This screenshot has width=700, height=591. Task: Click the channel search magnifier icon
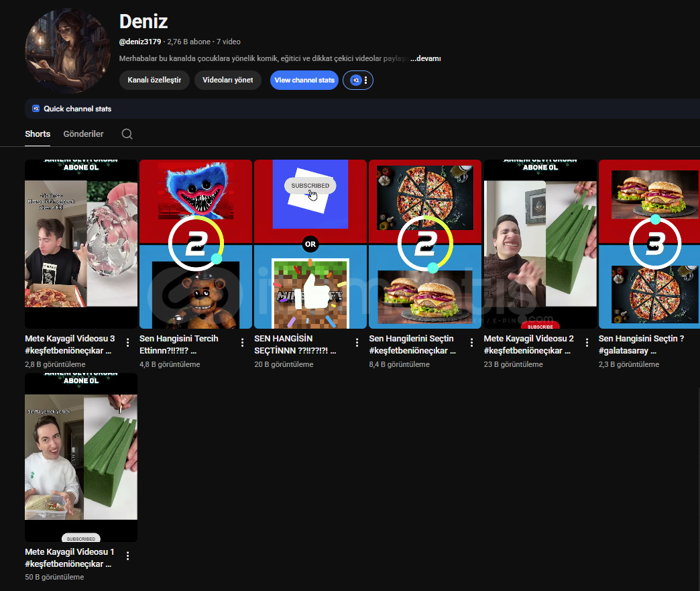(x=127, y=134)
